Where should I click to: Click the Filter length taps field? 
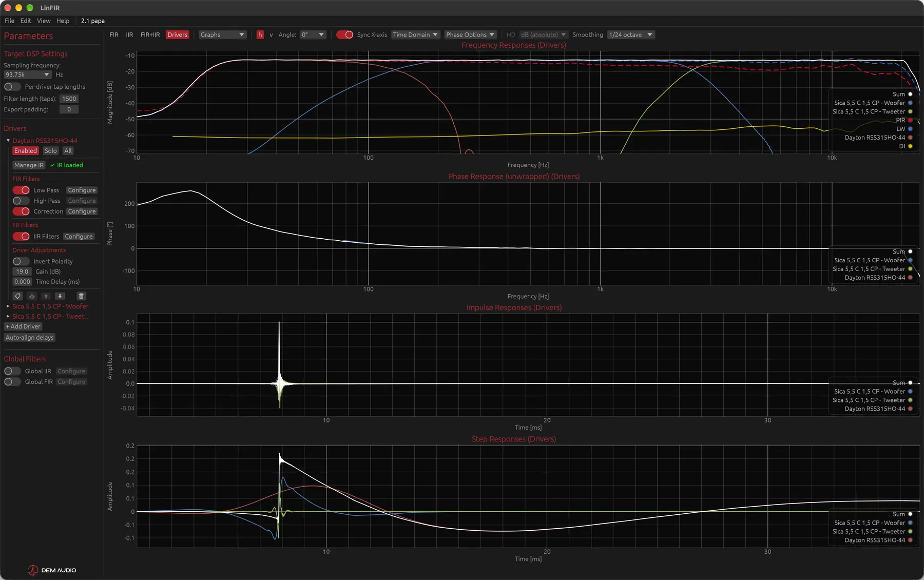click(69, 99)
